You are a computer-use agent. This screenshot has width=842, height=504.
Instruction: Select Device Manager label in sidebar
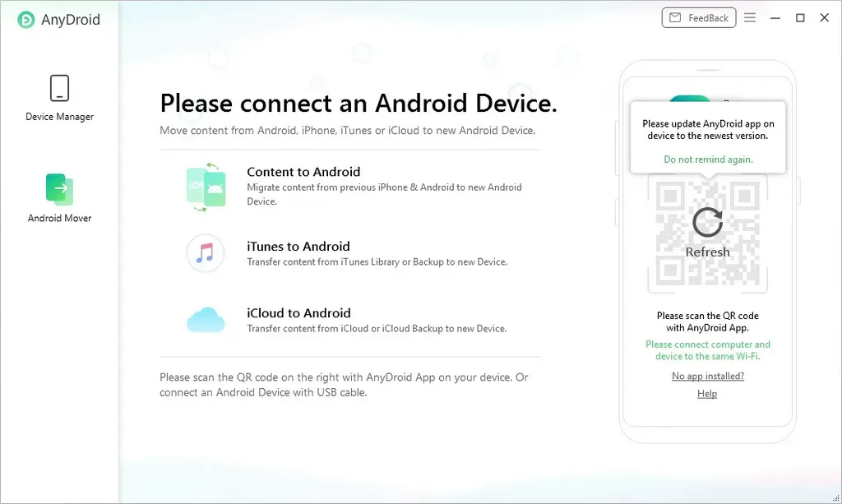click(59, 117)
